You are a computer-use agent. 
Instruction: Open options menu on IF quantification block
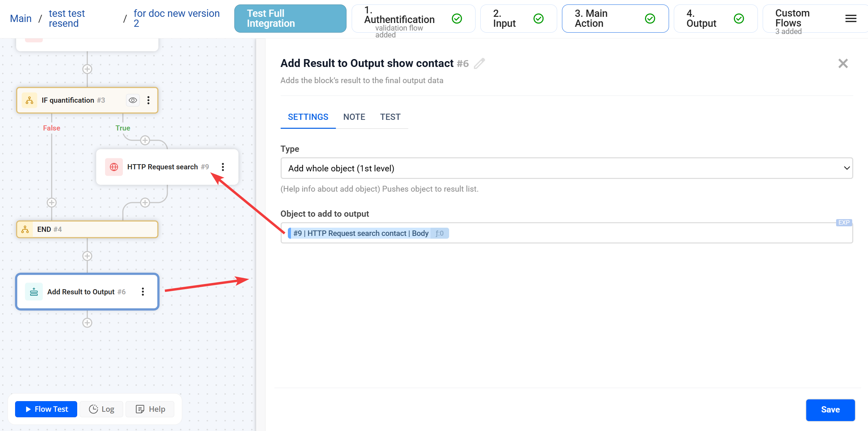149,100
